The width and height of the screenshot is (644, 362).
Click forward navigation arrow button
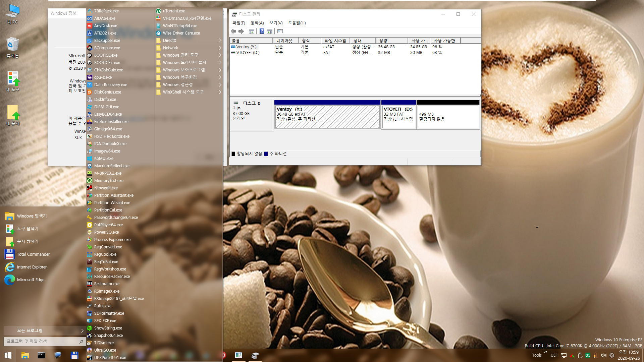241,32
